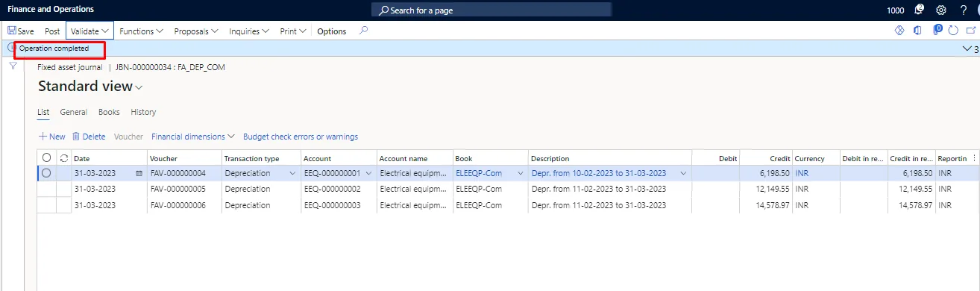Open the Validate dropdown menu
This screenshot has width=980, height=291.
(89, 31)
